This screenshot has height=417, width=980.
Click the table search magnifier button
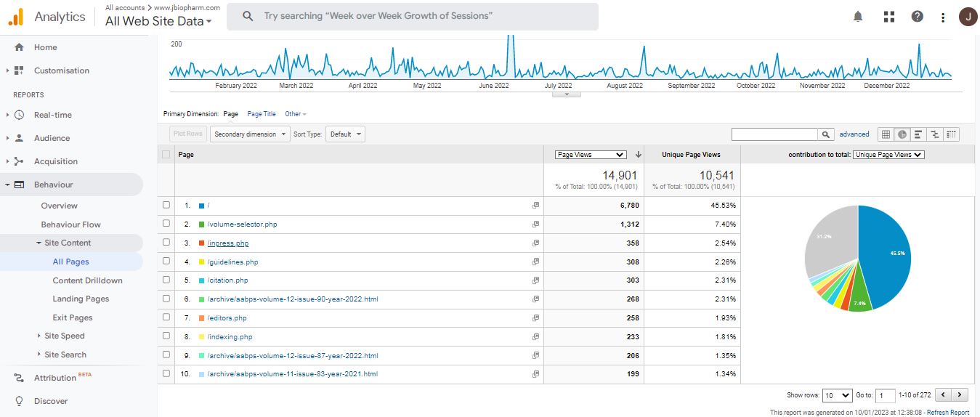pos(826,134)
